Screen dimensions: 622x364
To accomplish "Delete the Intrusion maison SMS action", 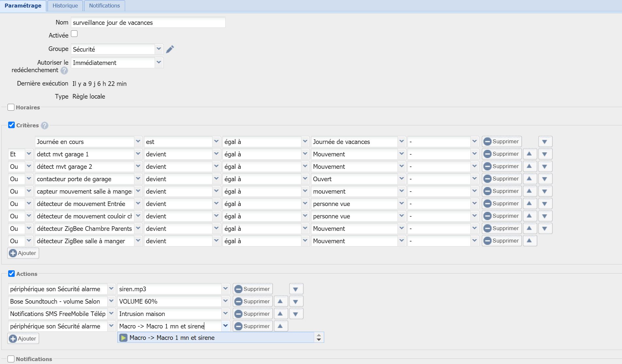I will tap(253, 314).
